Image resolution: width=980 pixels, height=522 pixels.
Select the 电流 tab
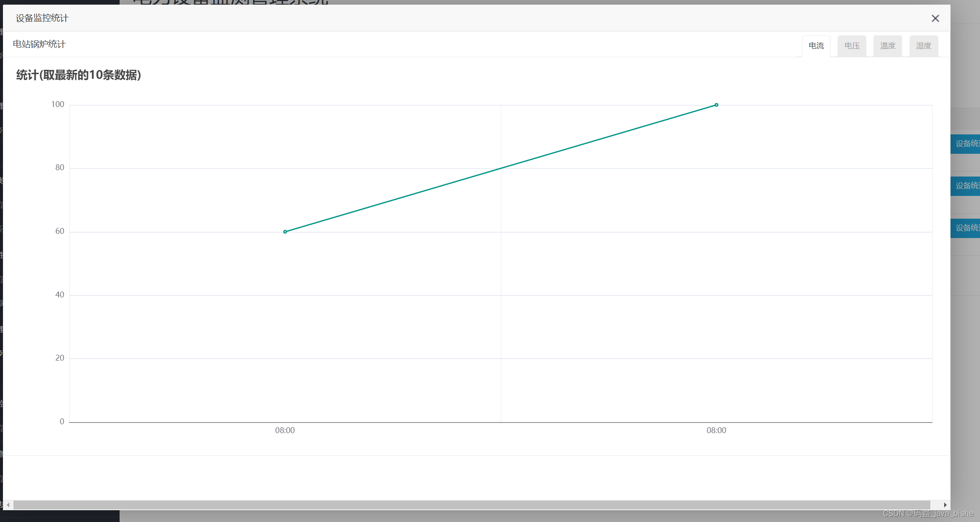816,46
